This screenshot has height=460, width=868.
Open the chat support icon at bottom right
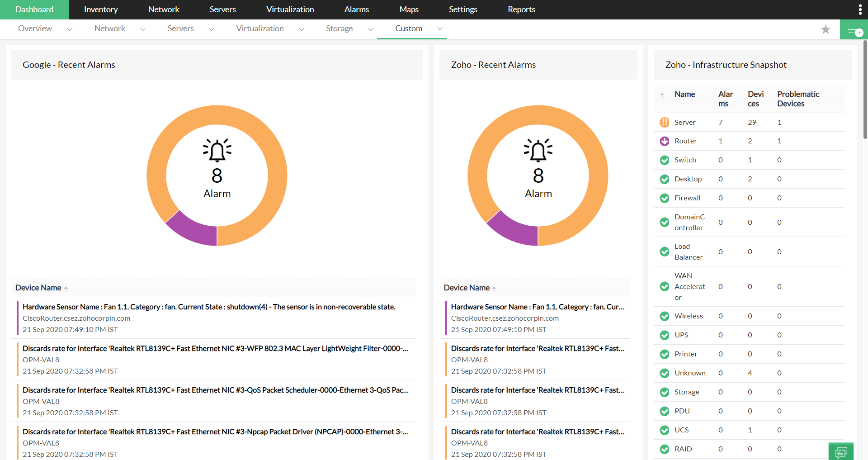(841, 452)
